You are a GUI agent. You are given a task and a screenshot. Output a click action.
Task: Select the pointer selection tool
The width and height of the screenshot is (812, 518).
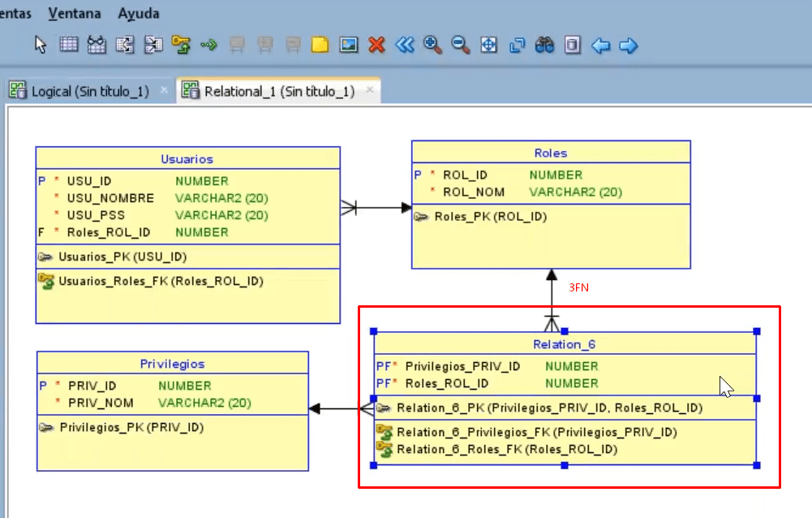click(x=40, y=45)
